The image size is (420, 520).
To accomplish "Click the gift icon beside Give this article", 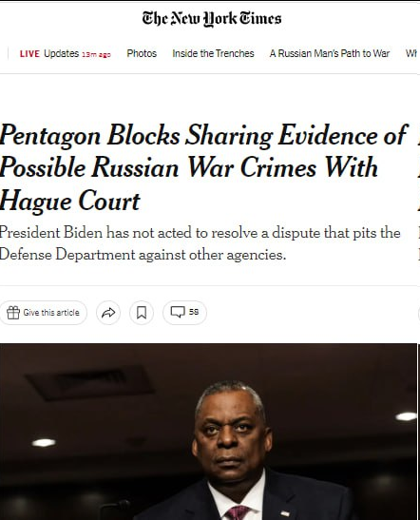I will [13, 313].
